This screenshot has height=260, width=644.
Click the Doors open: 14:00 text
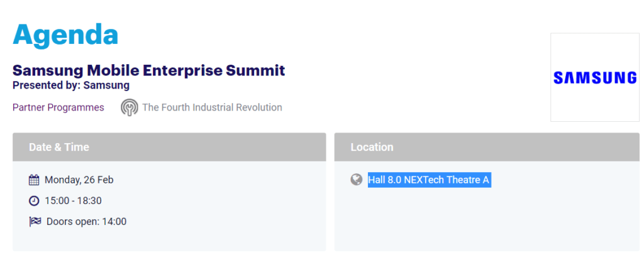tap(86, 222)
